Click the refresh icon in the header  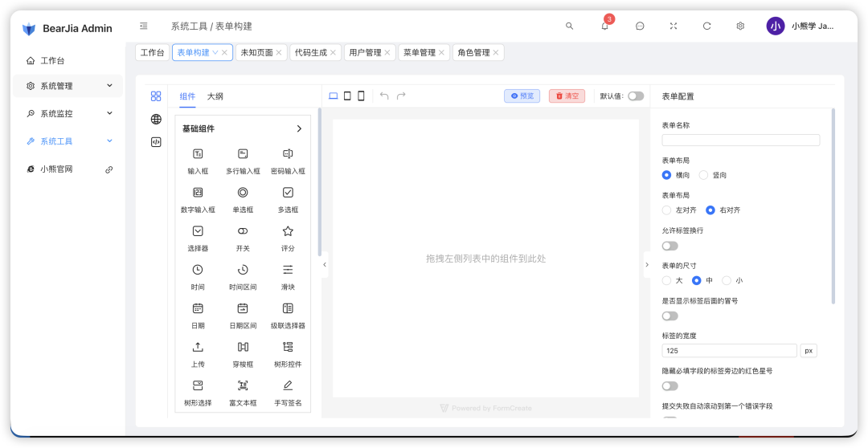click(707, 26)
